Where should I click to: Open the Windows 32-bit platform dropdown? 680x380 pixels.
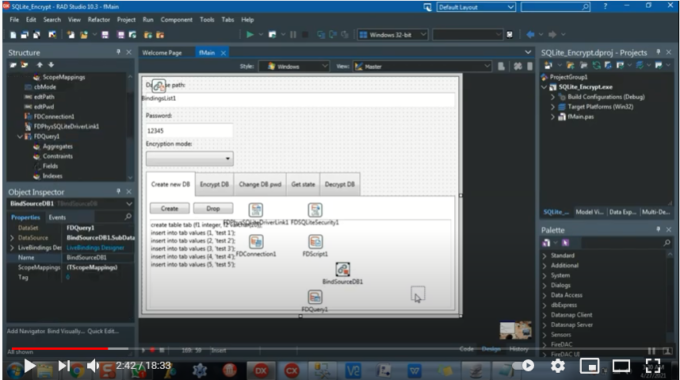[393, 35]
